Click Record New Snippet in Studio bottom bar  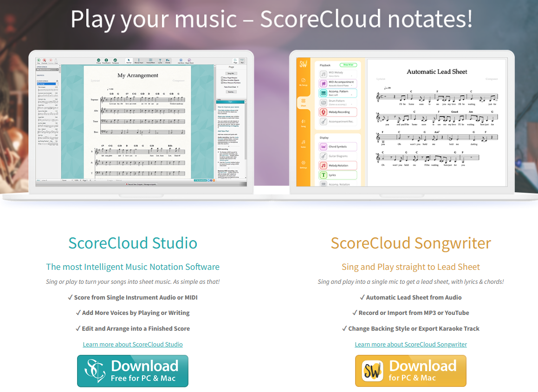pos(141,184)
